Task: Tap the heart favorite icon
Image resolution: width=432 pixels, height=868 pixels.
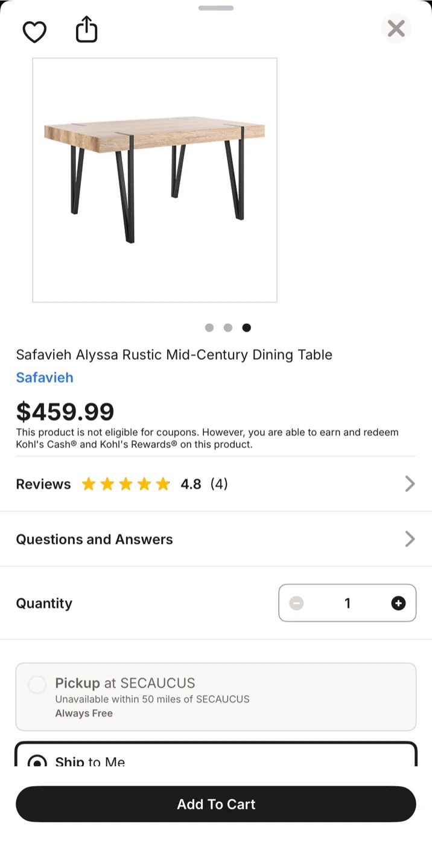Action: click(34, 31)
